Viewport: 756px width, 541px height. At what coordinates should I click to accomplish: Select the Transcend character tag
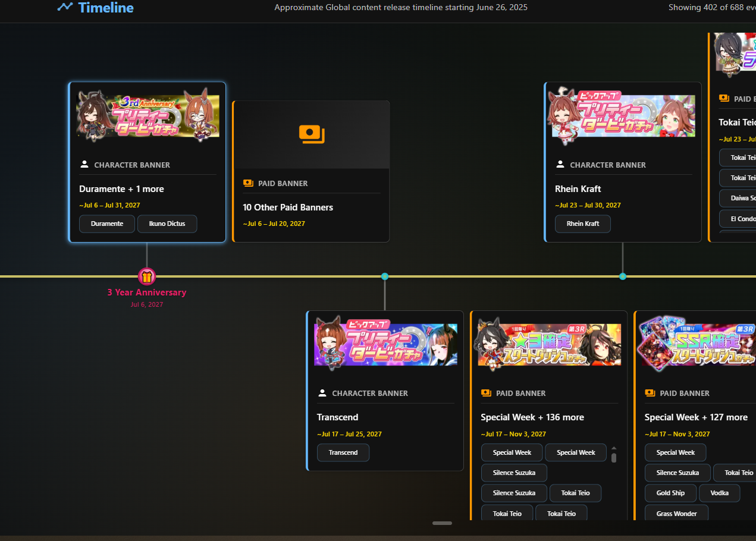343,452
